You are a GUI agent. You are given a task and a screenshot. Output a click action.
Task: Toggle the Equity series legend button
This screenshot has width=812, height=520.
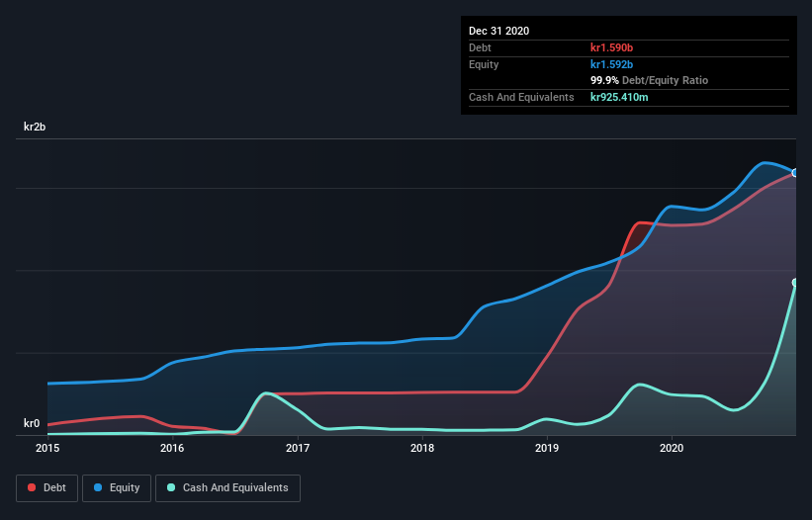(117, 488)
